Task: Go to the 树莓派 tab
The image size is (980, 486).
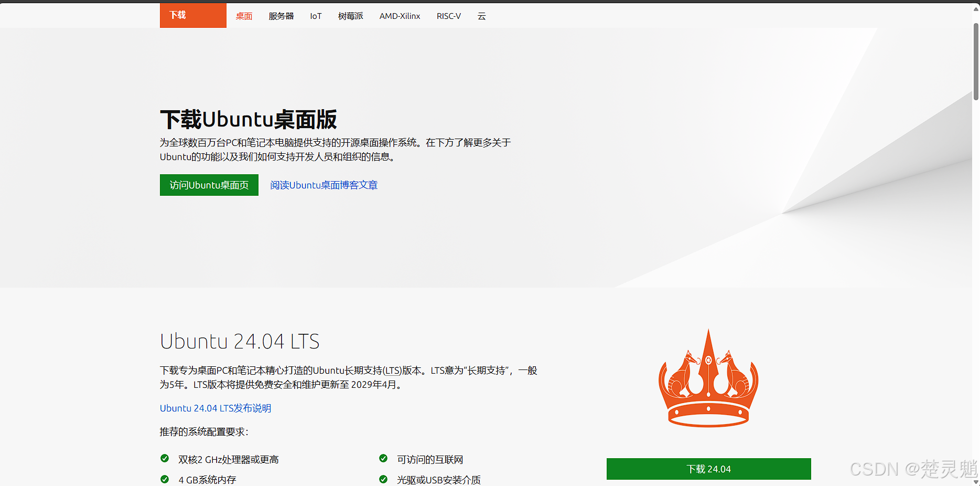Action: 351,16
